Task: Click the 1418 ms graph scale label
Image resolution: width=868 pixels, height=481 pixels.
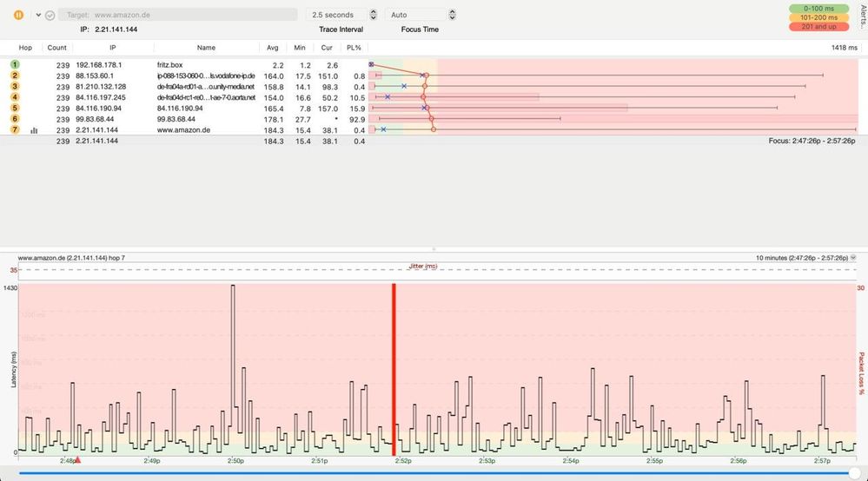Action: [x=845, y=48]
